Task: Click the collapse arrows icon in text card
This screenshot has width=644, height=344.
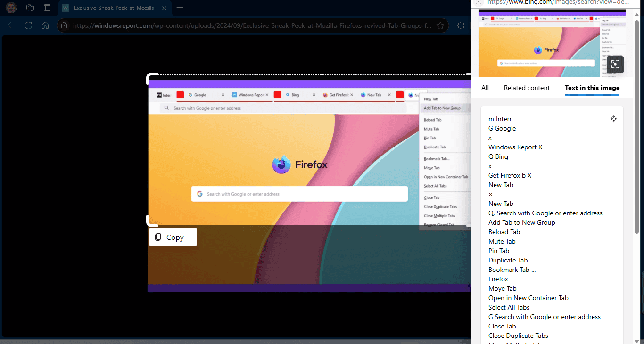Action: tap(613, 119)
